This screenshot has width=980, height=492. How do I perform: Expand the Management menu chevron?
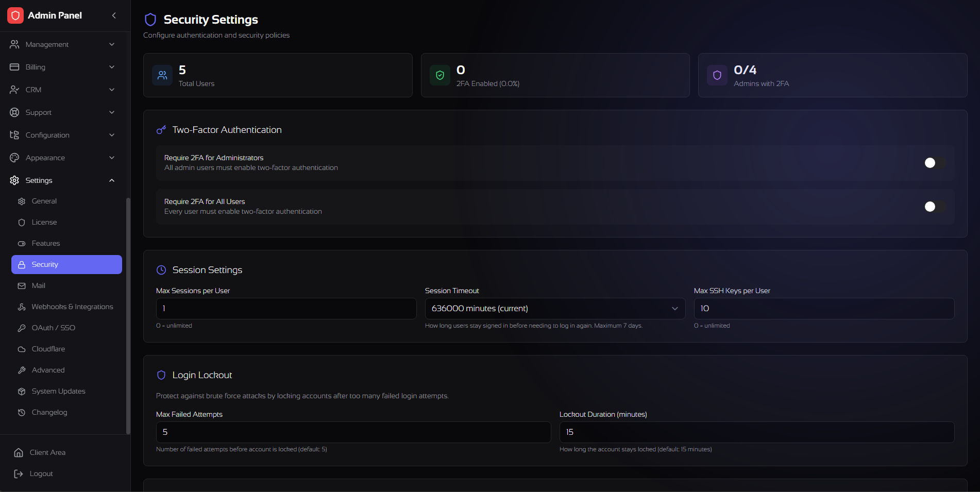112,44
